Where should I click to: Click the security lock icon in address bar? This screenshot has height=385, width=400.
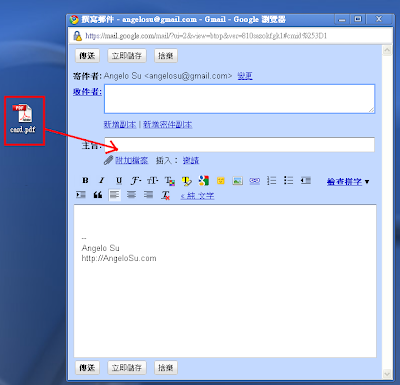point(77,36)
